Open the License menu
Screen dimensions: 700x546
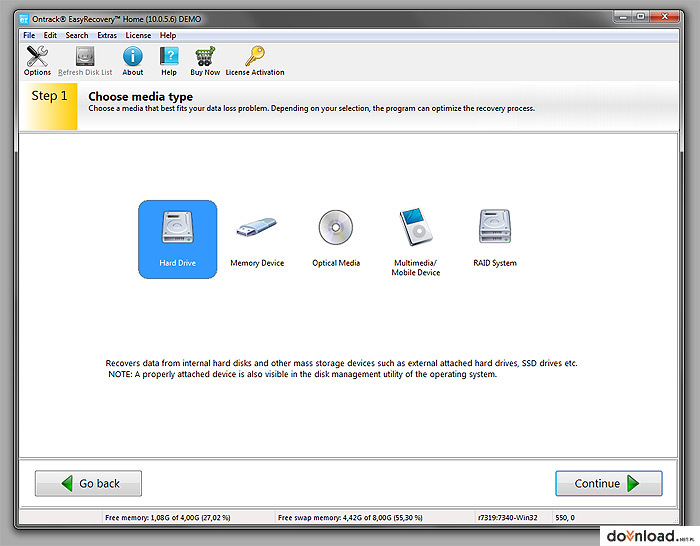pyautogui.click(x=138, y=35)
